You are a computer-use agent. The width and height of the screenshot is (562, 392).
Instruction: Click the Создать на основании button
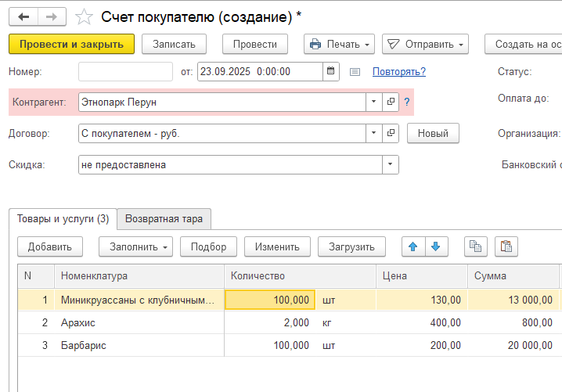pos(524,44)
